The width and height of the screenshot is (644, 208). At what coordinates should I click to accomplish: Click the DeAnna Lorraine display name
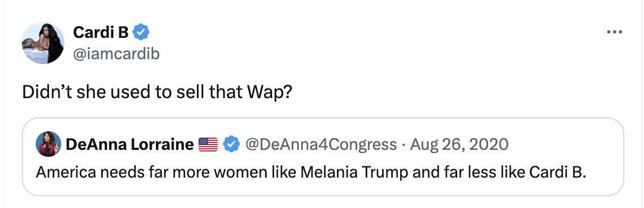click(x=130, y=144)
